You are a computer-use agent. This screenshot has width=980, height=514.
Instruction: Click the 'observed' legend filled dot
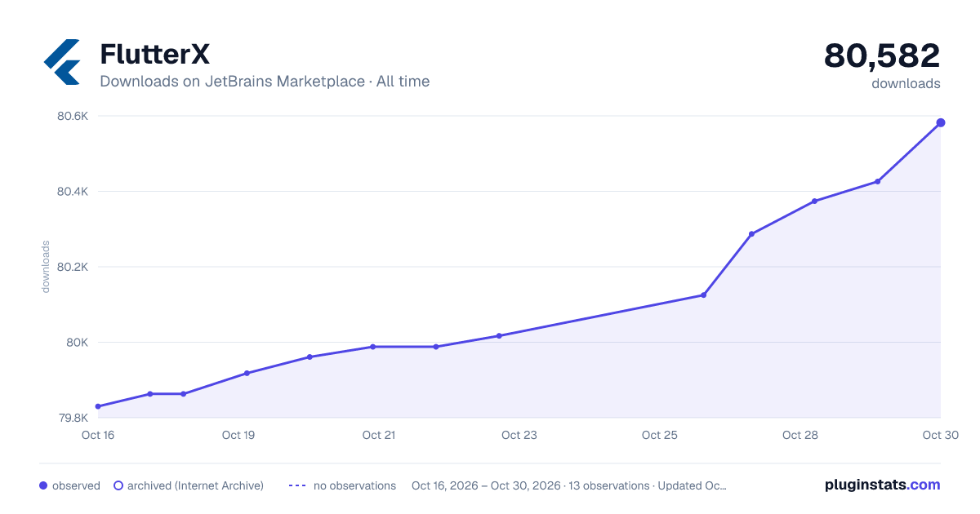tap(43, 485)
